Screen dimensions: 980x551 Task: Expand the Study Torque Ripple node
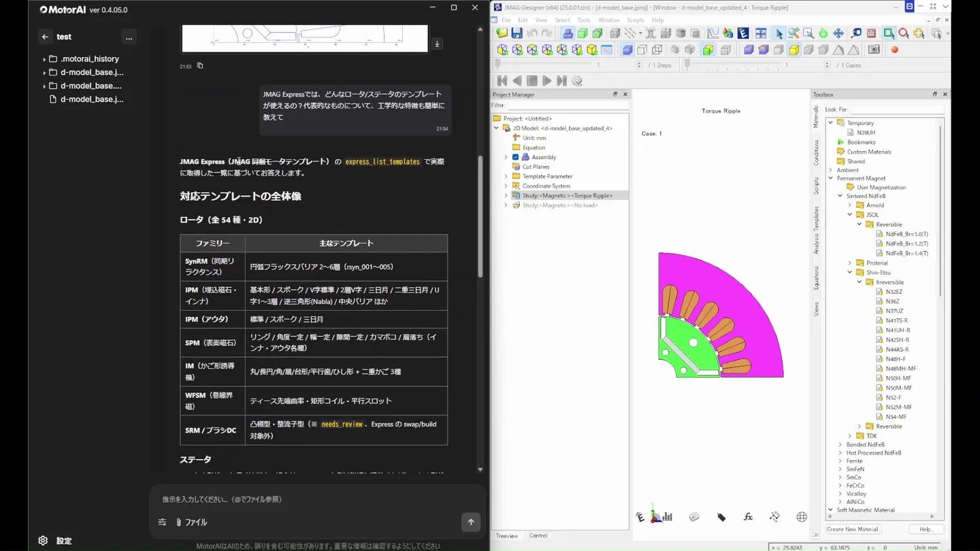coord(506,195)
